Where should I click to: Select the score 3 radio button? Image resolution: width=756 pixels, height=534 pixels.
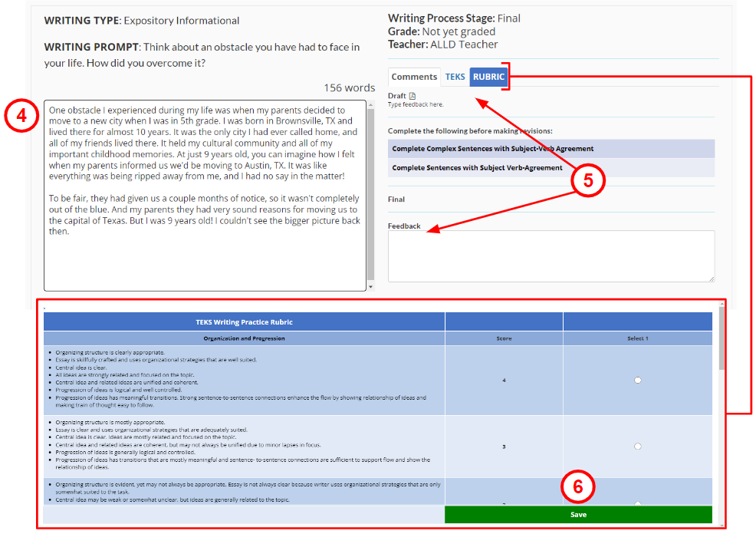pyautogui.click(x=637, y=447)
